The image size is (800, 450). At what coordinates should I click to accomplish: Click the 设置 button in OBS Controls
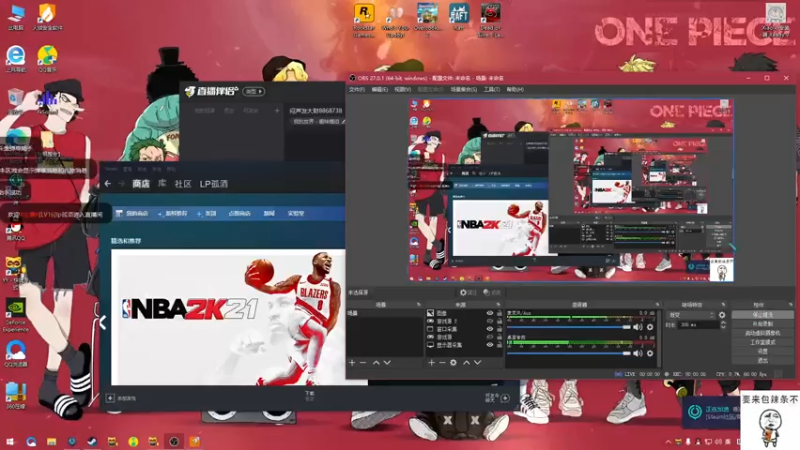[762, 352]
